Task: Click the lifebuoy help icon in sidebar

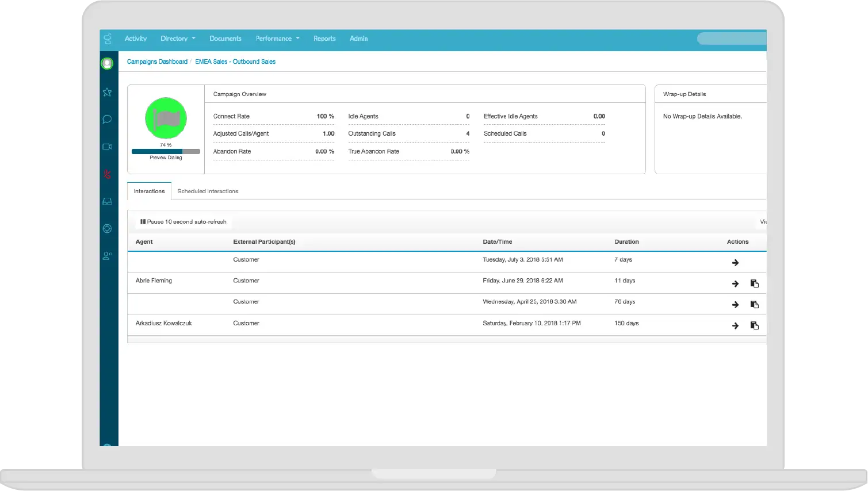Action: click(107, 228)
